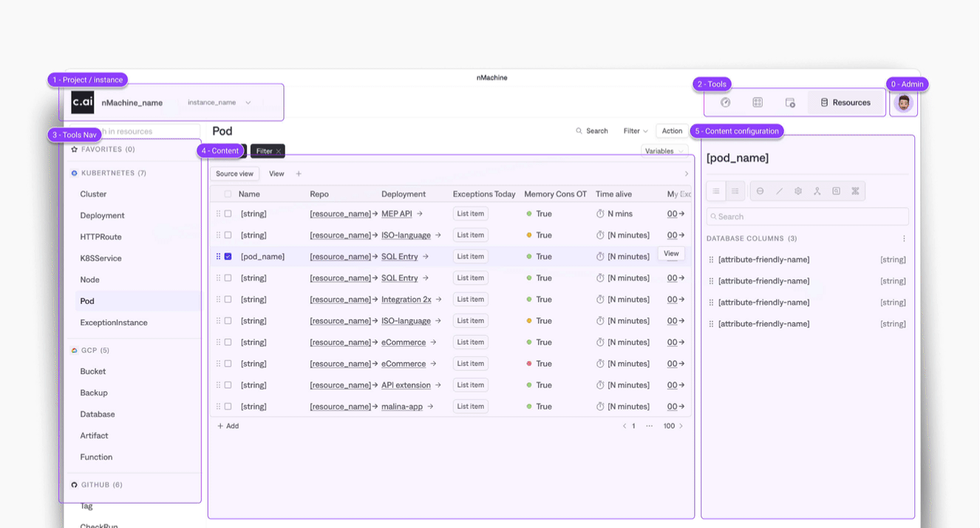Click the admin user avatar
Screen dimensions: 980x528
click(x=903, y=103)
